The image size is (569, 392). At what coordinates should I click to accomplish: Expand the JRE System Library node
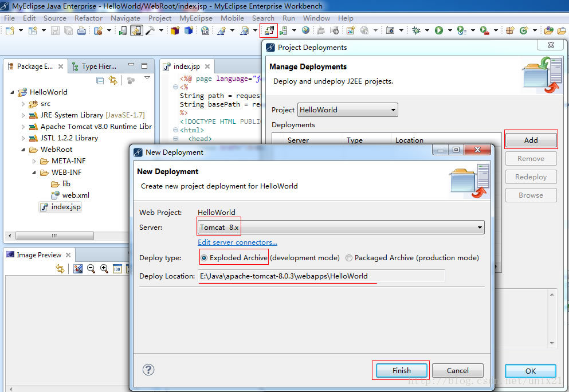point(23,115)
